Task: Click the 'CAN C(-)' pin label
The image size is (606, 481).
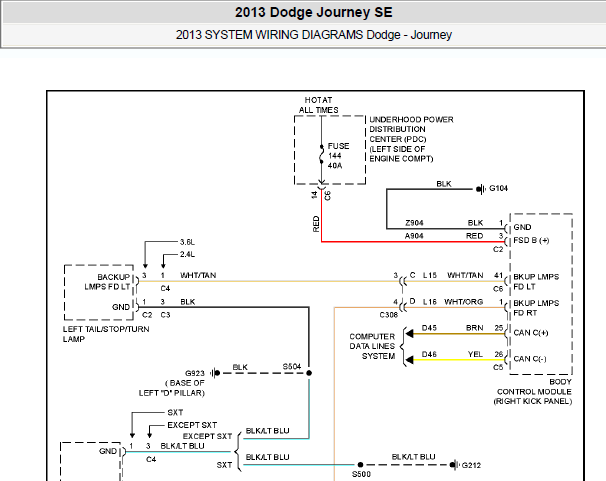Action: [530, 359]
